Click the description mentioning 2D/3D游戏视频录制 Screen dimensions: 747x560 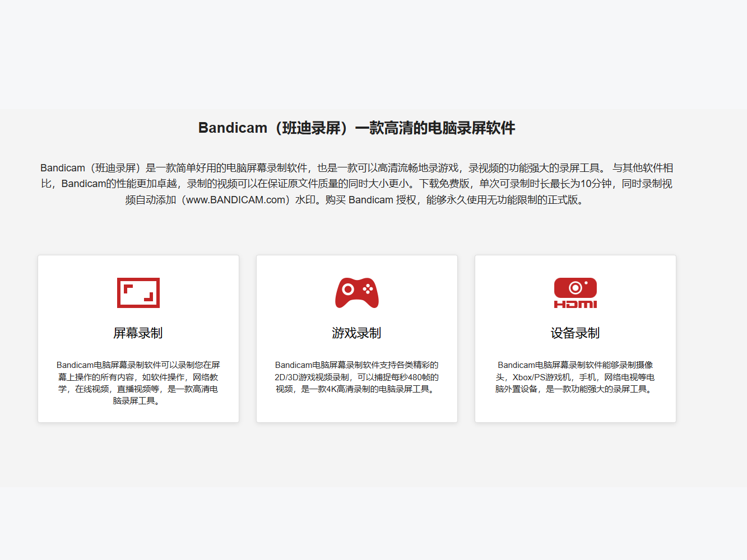click(357, 377)
